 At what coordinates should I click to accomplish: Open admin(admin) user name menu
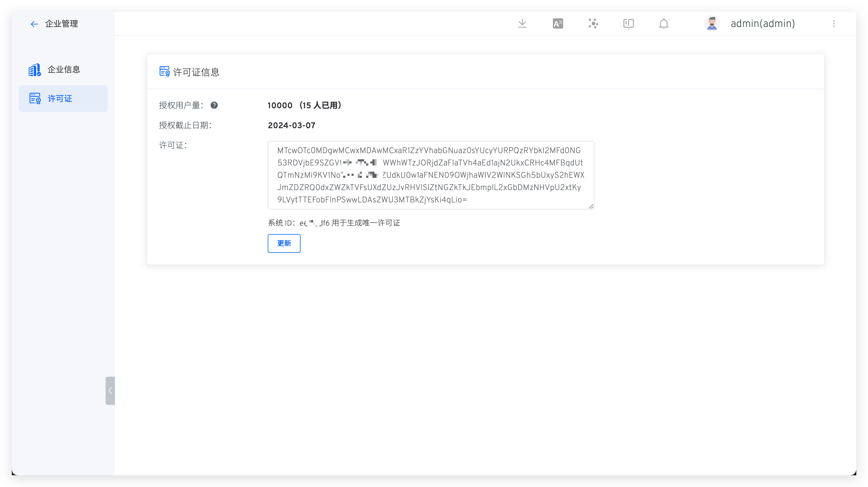762,23
